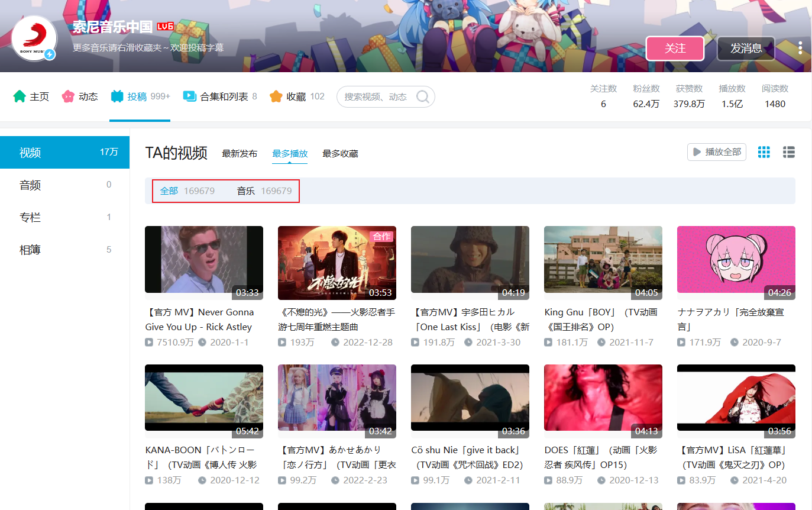Click the 发消息 message button
This screenshot has height=510, width=812.
coord(746,49)
